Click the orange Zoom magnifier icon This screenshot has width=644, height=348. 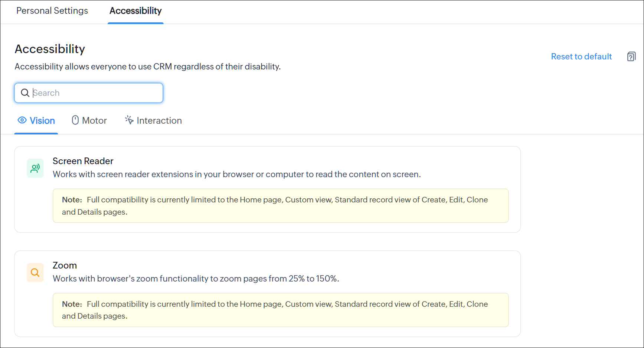35,273
